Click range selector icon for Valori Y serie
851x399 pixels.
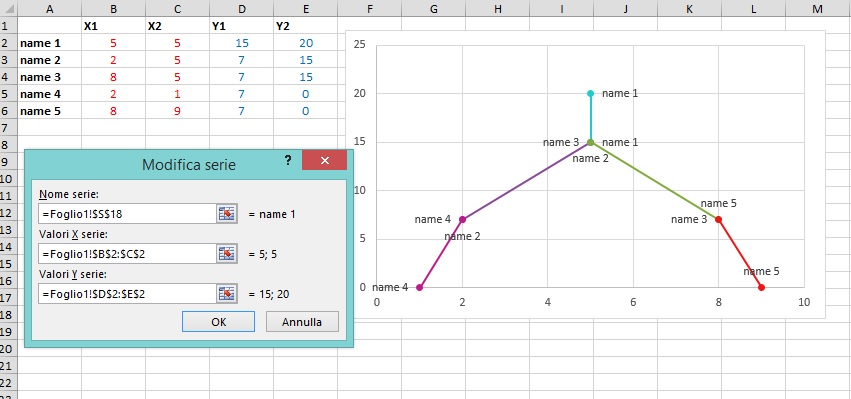(x=227, y=294)
